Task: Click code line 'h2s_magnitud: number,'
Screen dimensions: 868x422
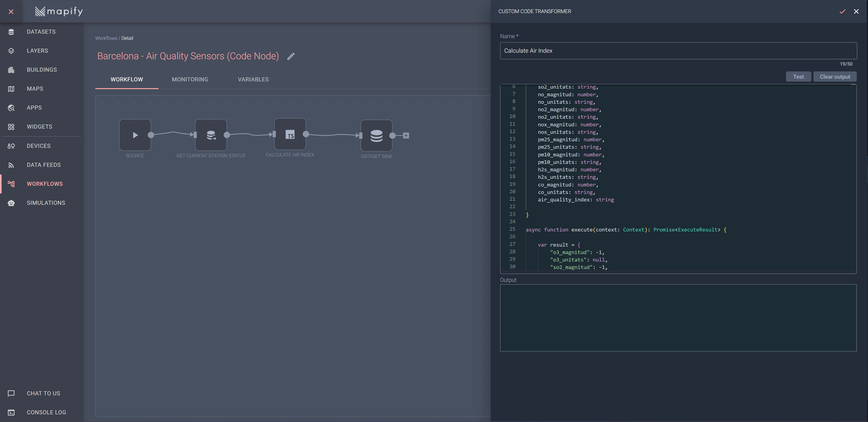Action: 570,170
